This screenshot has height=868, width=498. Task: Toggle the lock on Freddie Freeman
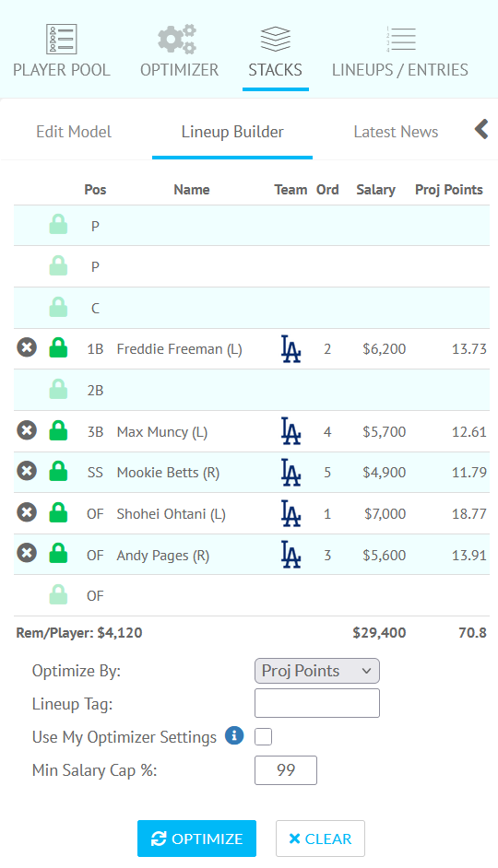click(x=58, y=347)
